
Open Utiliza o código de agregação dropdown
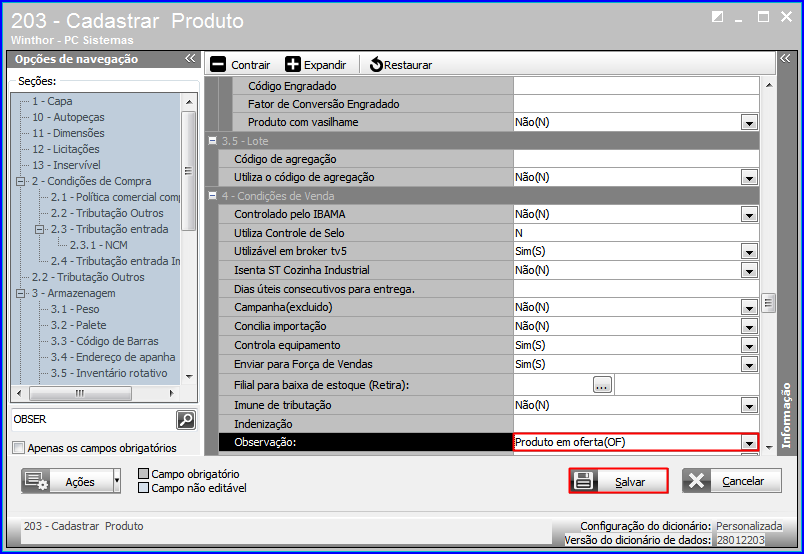(749, 178)
